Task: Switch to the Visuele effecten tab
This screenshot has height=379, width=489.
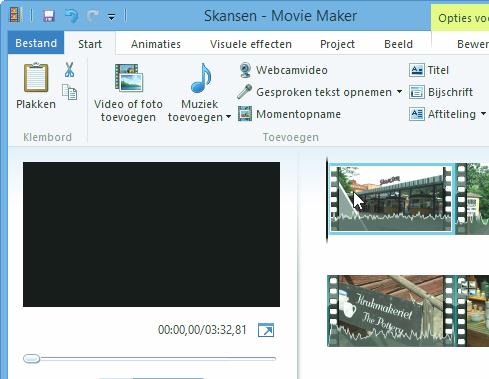Action: pos(251,44)
